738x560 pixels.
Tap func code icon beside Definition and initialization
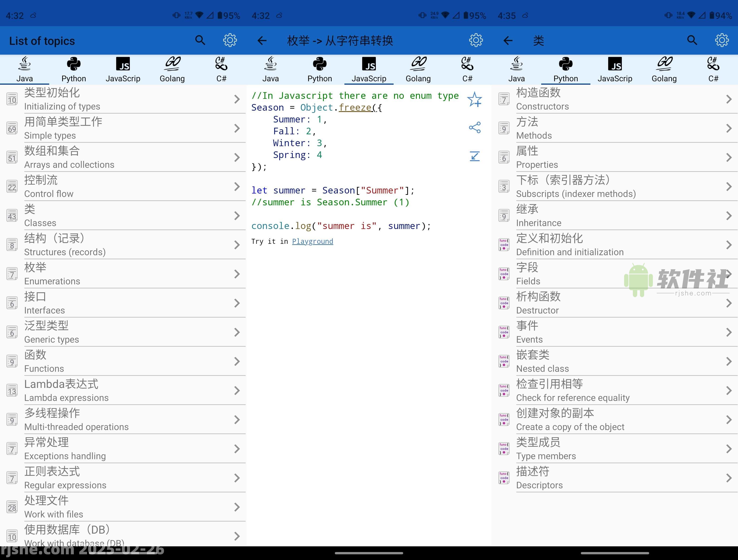[x=504, y=245]
